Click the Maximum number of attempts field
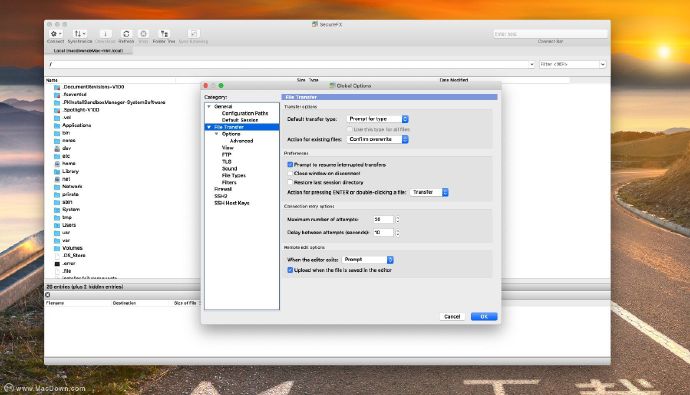 click(x=383, y=219)
